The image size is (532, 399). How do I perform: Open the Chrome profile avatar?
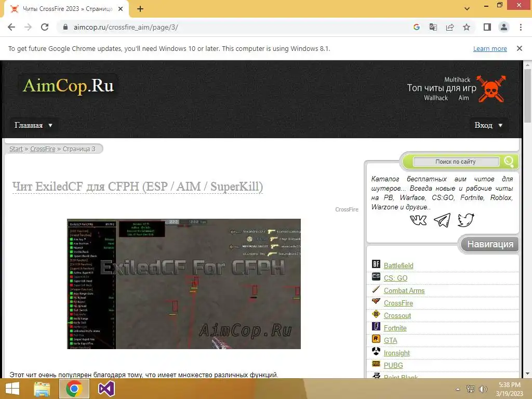click(504, 27)
